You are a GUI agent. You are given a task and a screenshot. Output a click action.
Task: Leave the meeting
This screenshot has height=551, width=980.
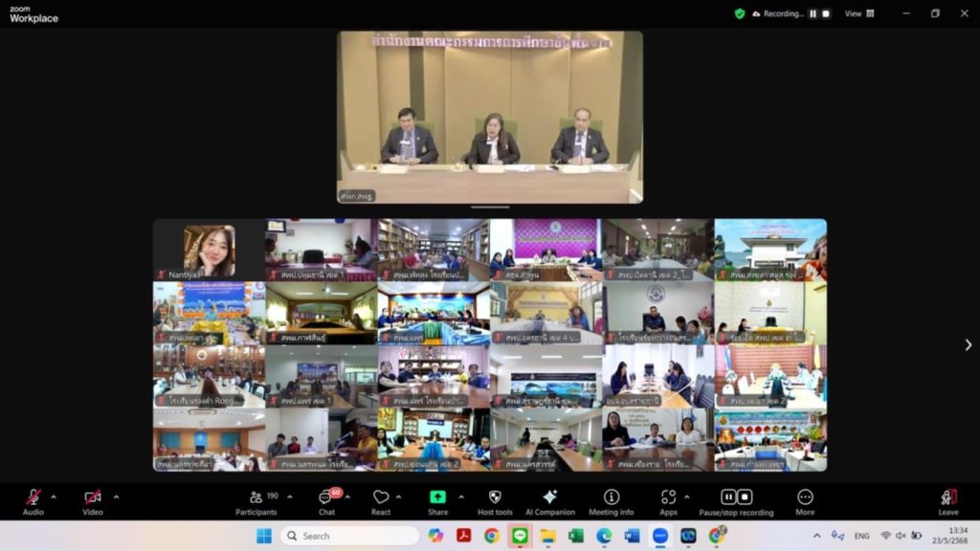[947, 500]
